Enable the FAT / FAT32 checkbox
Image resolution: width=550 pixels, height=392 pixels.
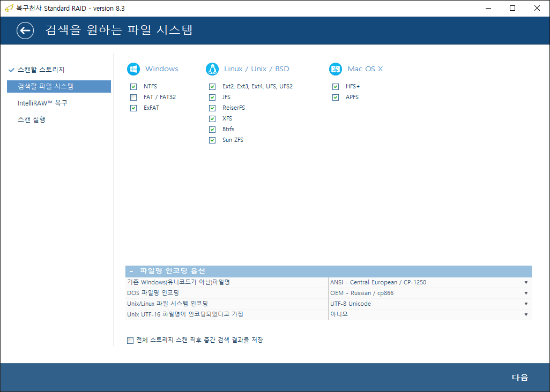coord(133,97)
